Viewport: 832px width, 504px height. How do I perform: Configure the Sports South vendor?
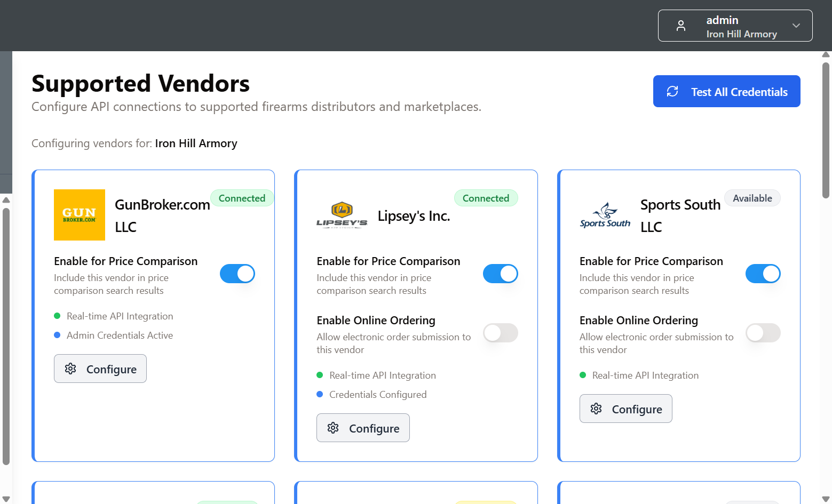(x=626, y=409)
